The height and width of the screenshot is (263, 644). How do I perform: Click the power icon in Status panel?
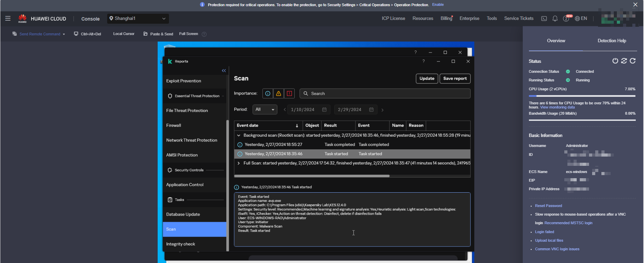coord(615,61)
